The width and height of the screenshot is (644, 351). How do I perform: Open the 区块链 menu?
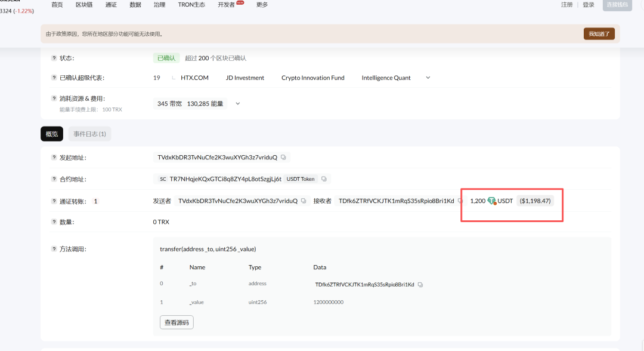click(x=84, y=5)
